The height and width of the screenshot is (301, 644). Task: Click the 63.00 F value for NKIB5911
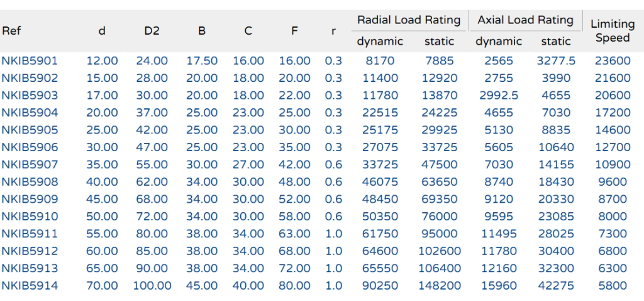[x=294, y=234]
